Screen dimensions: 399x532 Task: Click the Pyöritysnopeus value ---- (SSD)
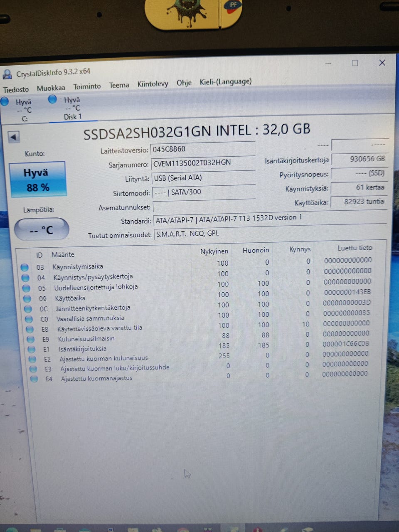360,173
